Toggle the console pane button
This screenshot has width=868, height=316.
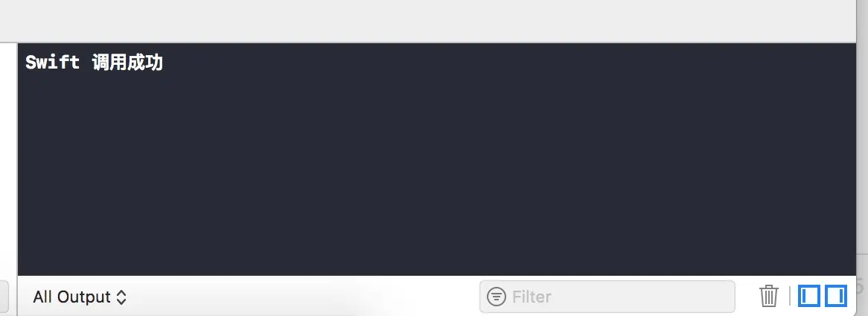(836, 296)
